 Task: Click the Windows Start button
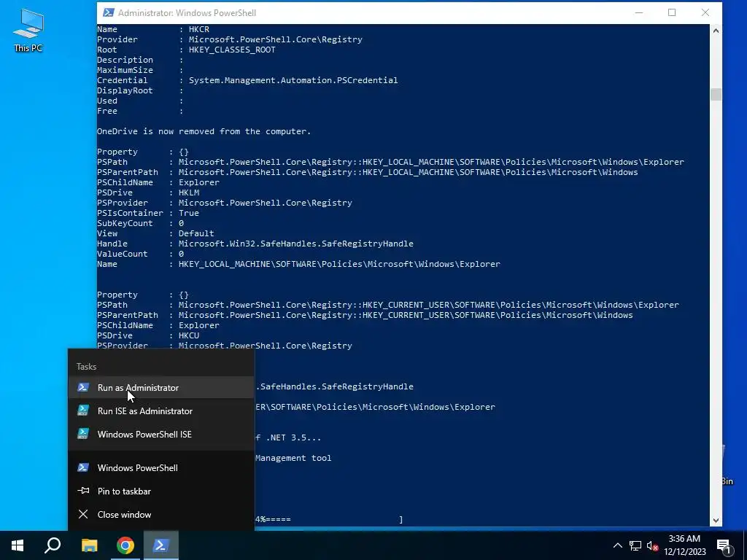(18, 545)
